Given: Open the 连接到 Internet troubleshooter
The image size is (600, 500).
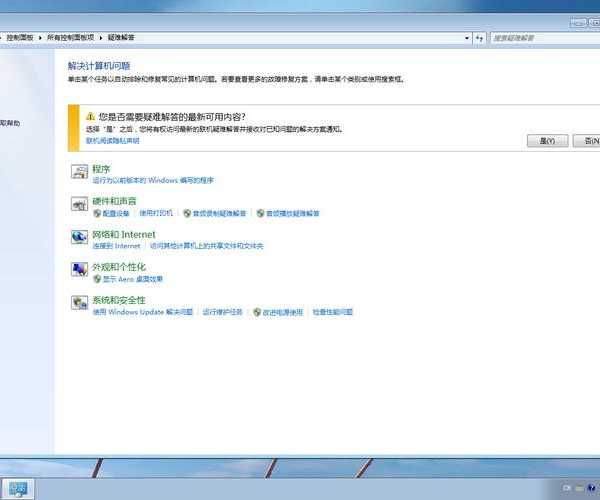Looking at the screenshot, I should [x=117, y=246].
